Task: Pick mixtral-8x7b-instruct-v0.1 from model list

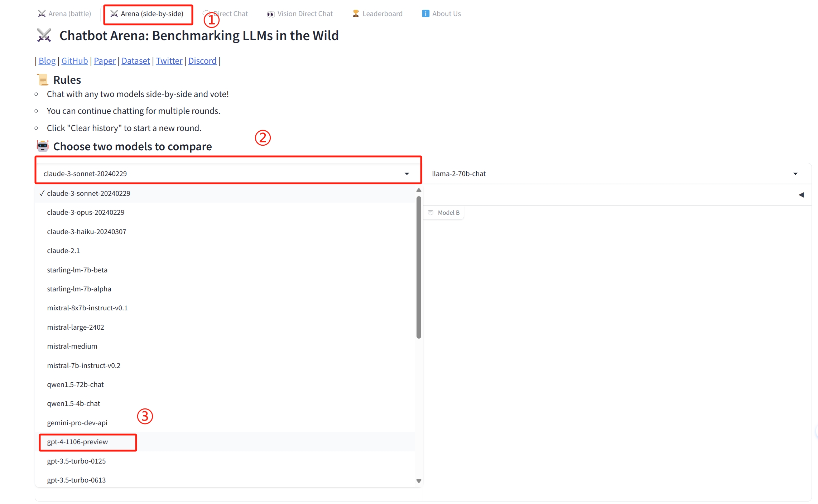Action: click(x=87, y=308)
